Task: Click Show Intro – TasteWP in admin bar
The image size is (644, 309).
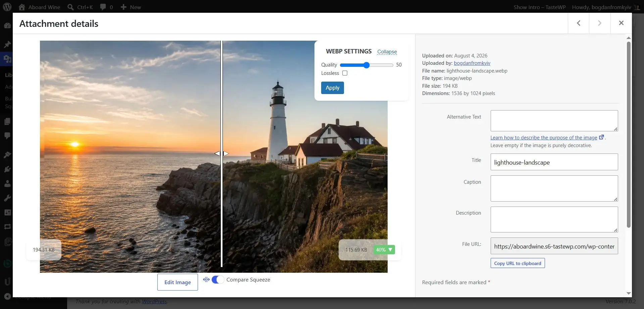Action: click(539, 7)
